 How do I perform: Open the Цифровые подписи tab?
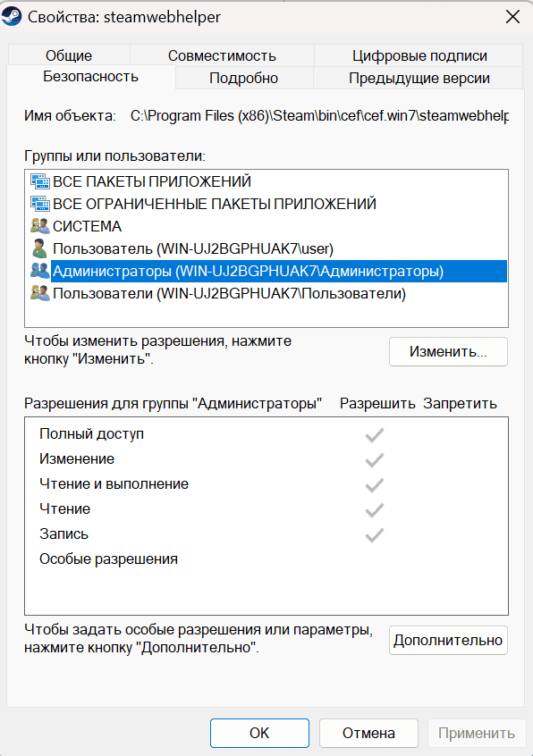pos(419,55)
